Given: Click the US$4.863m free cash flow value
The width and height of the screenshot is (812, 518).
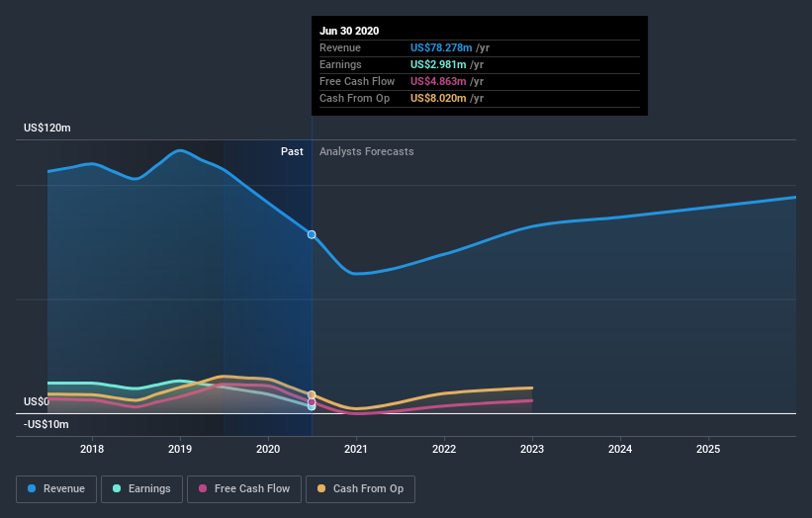Looking at the screenshot, I should tap(438, 81).
